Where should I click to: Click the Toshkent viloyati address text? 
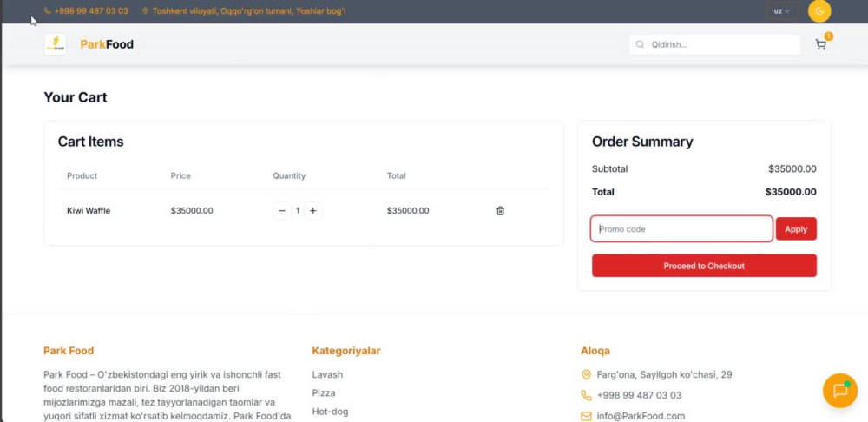(249, 11)
